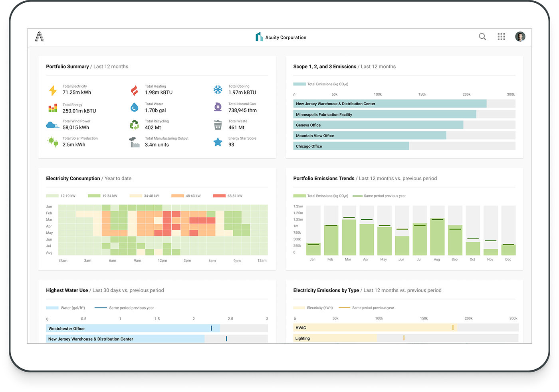Select the Jan bar in emissions trends
559x392 pixels.
(x=313, y=249)
